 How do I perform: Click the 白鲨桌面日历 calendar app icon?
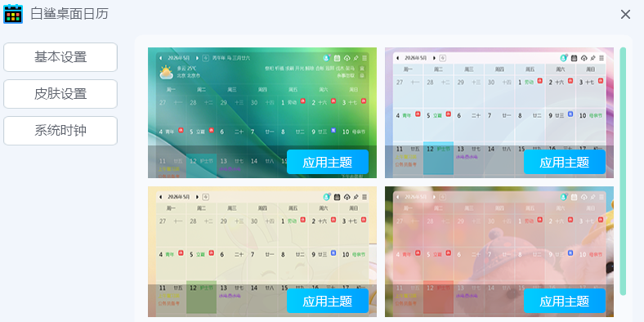pos(13,14)
